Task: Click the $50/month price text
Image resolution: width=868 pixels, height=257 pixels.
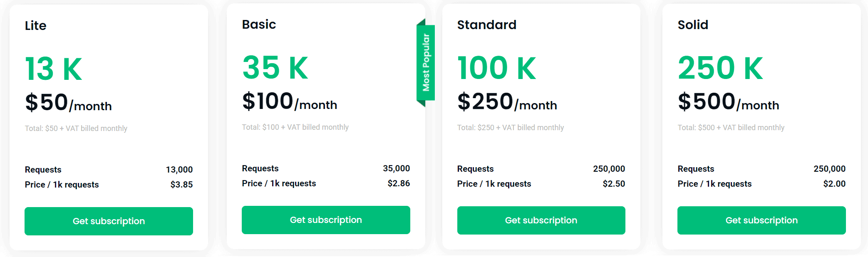Action: pyautogui.click(x=68, y=103)
